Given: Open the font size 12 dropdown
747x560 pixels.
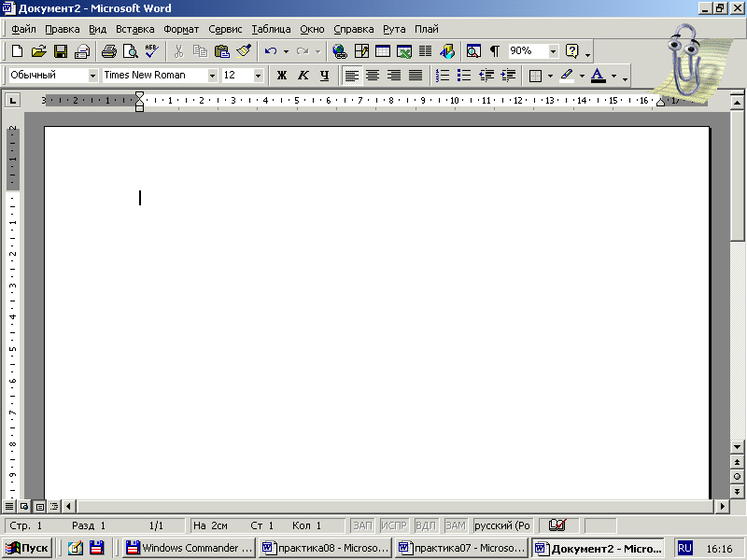Looking at the screenshot, I should point(258,76).
